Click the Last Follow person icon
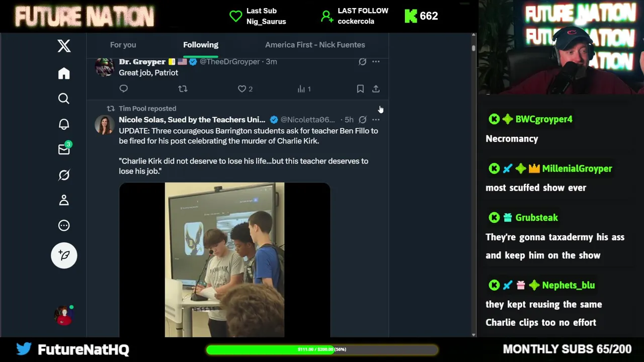Image resolution: width=644 pixels, height=362 pixels. 327,16
